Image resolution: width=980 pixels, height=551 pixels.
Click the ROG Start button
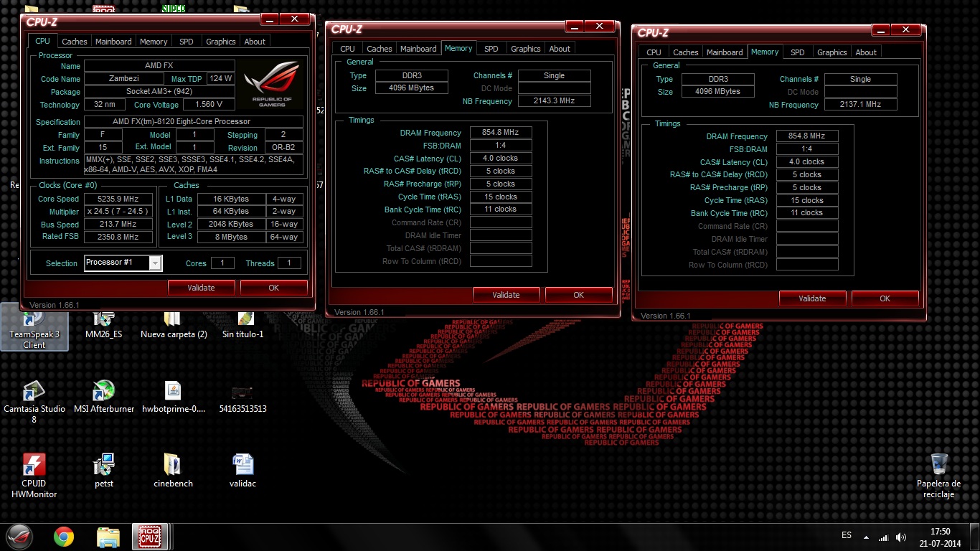(19, 537)
